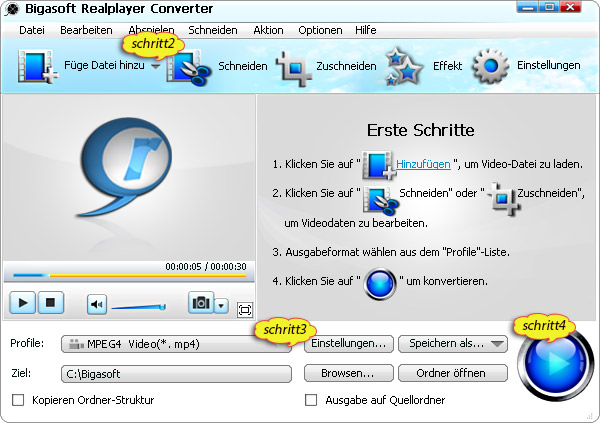Screen dimensions: 600x423
Task: Open the Datei menu
Action: click(32, 30)
